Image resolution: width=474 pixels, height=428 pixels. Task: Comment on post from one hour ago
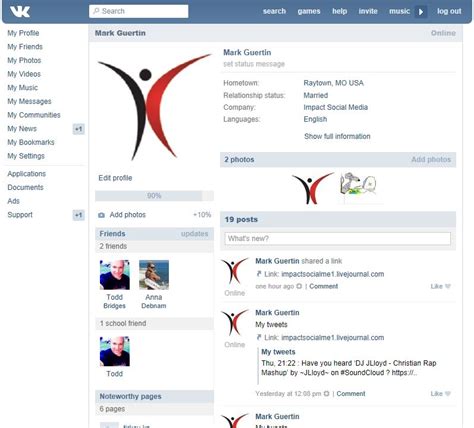click(x=323, y=286)
